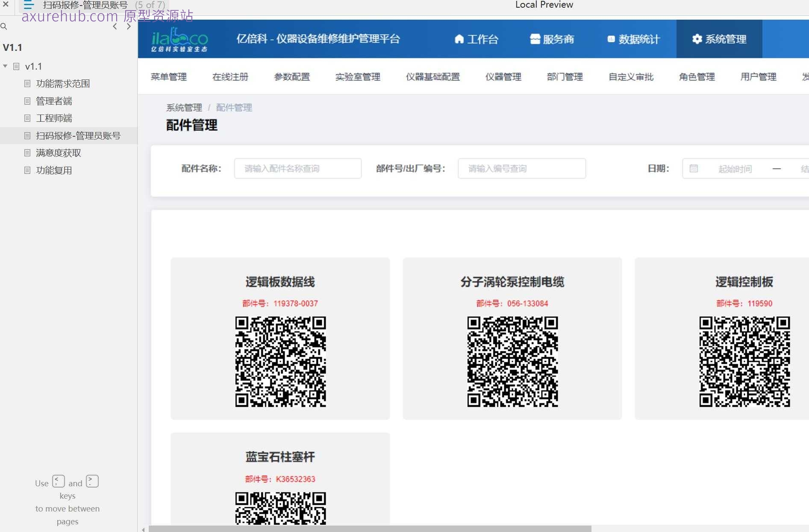Image resolution: width=809 pixels, height=532 pixels.
Task: Click the 工作台 home icon
Action: click(459, 39)
